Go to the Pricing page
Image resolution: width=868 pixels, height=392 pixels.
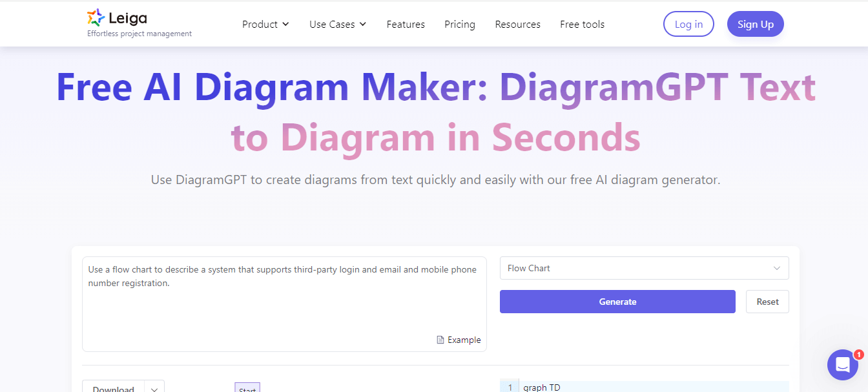(460, 25)
